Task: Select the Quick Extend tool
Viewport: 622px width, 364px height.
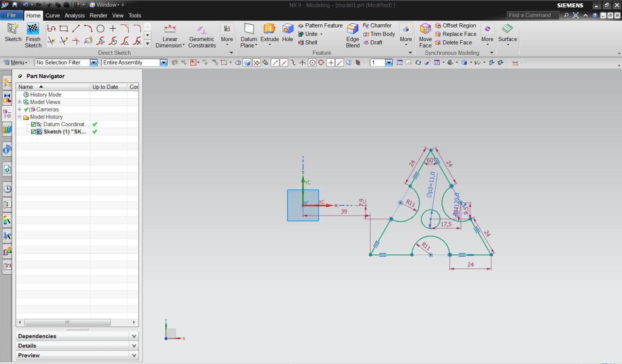Action: point(64,41)
